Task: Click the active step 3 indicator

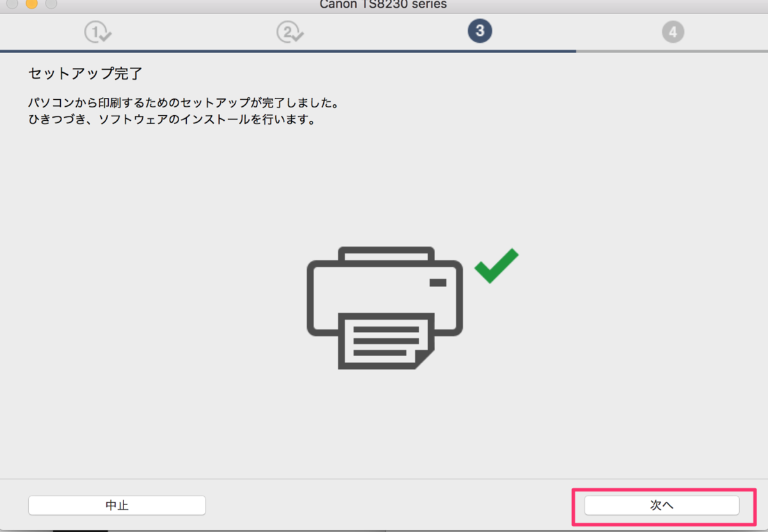Action: point(479,31)
